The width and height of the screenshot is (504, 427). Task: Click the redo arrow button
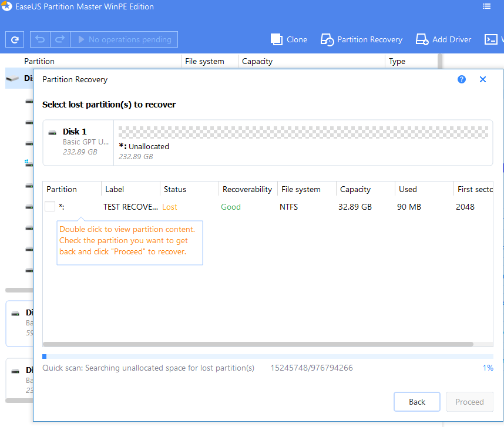coord(60,39)
